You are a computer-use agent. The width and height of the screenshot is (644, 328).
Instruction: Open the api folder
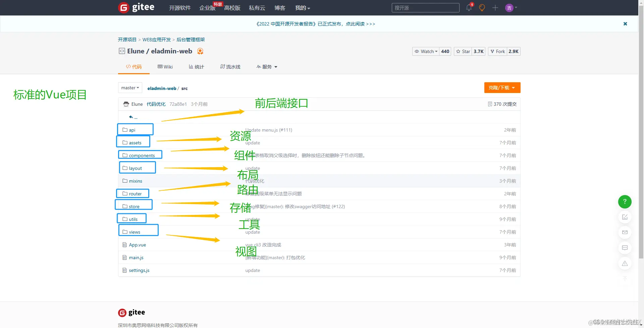point(132,130)
